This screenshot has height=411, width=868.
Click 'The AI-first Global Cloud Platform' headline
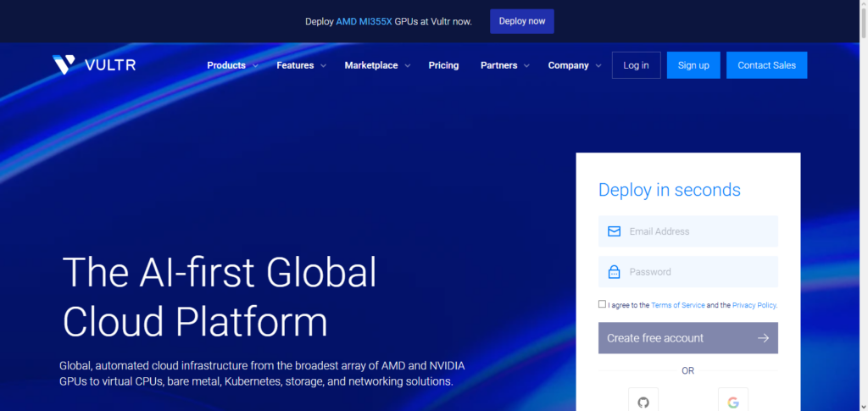tap(220, 297)
